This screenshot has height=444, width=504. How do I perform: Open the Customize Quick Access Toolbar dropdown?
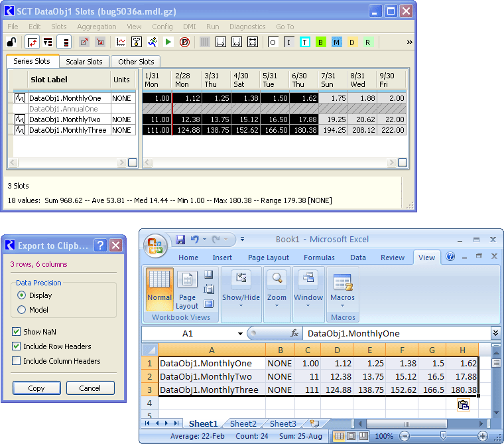242,240
